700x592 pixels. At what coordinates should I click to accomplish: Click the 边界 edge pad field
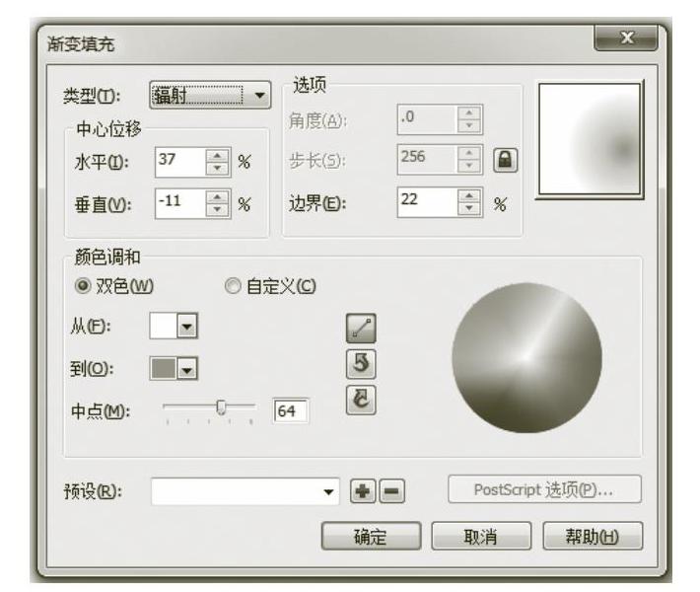pos(427,202)
